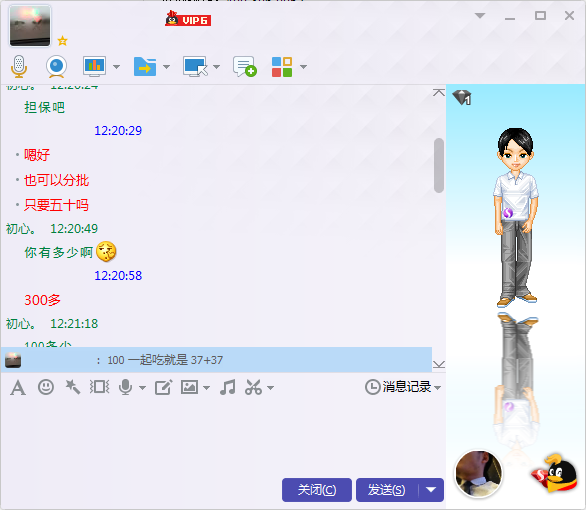This screenshot has height=510, width=586.
Task: Open the emoji smiley picker
Action: [x=46, y=387]
